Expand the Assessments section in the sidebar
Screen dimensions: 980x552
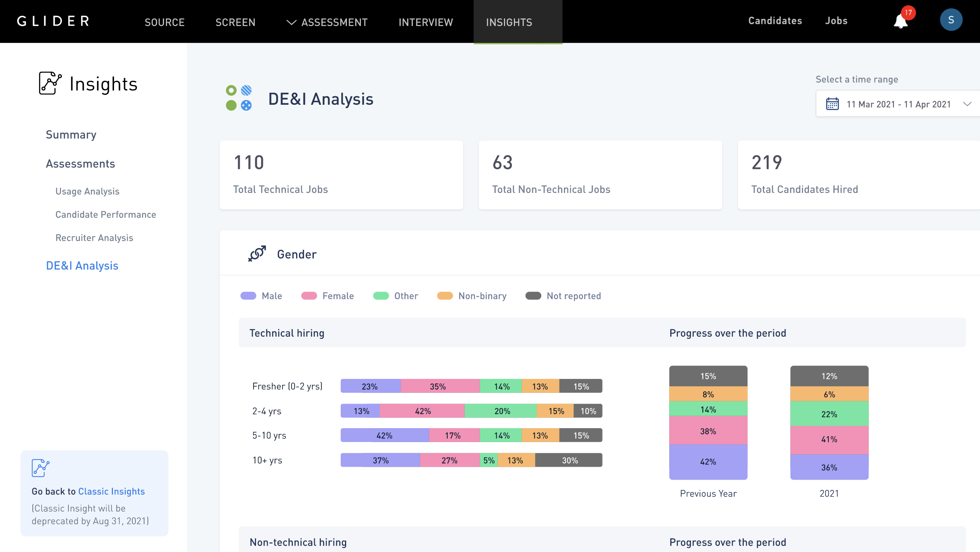80,164
